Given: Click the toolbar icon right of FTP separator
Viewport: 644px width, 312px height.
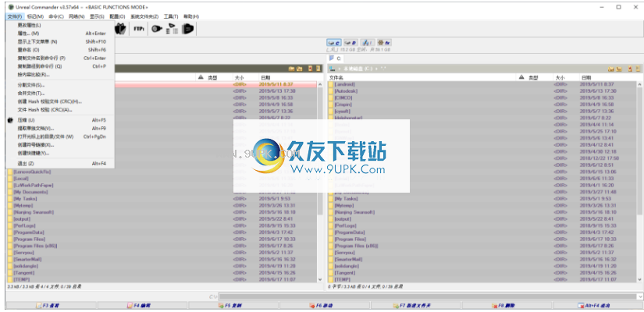Looking at the screenshot, I should pos(156,29).
